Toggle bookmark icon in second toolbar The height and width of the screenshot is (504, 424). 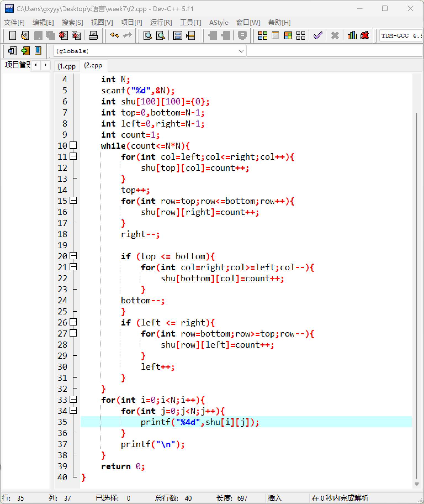[38, 51]
